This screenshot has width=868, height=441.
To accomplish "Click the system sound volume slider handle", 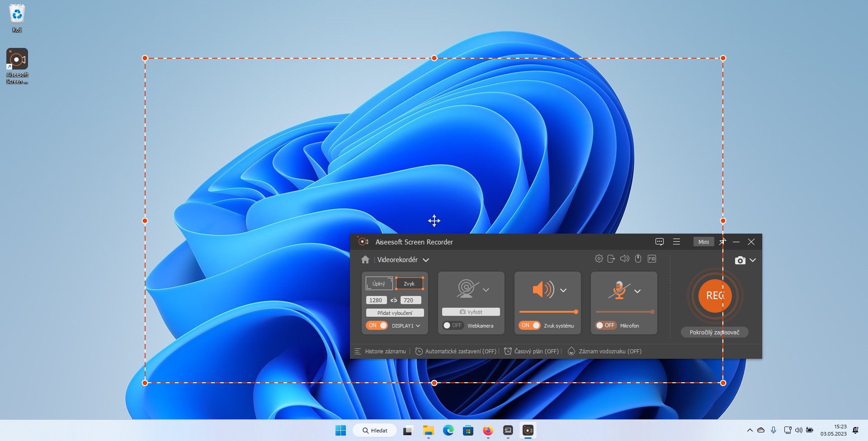I will coord(576,312).
